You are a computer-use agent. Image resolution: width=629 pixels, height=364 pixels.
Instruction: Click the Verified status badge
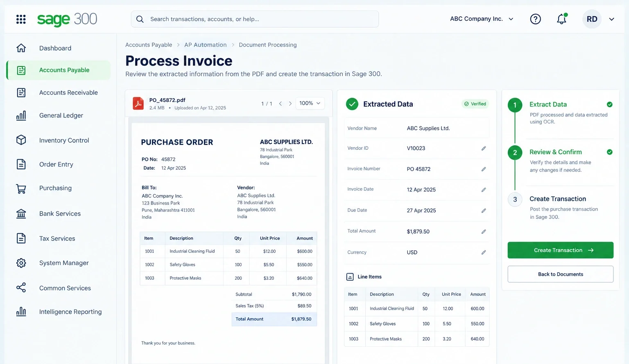click(475, 104)
